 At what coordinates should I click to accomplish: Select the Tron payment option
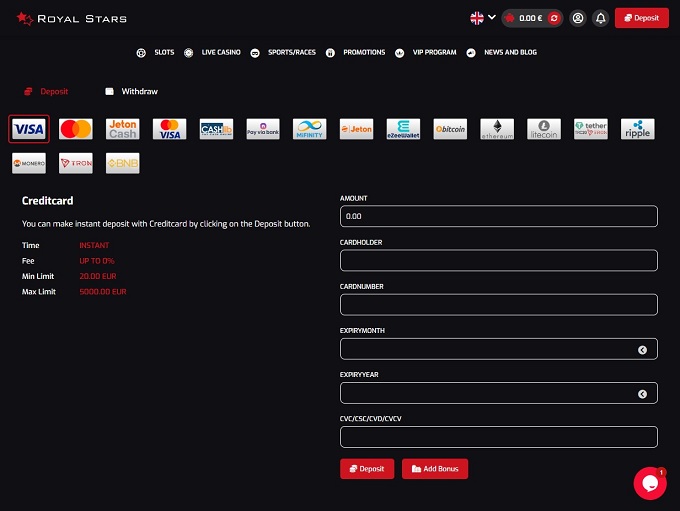[76, 163]
